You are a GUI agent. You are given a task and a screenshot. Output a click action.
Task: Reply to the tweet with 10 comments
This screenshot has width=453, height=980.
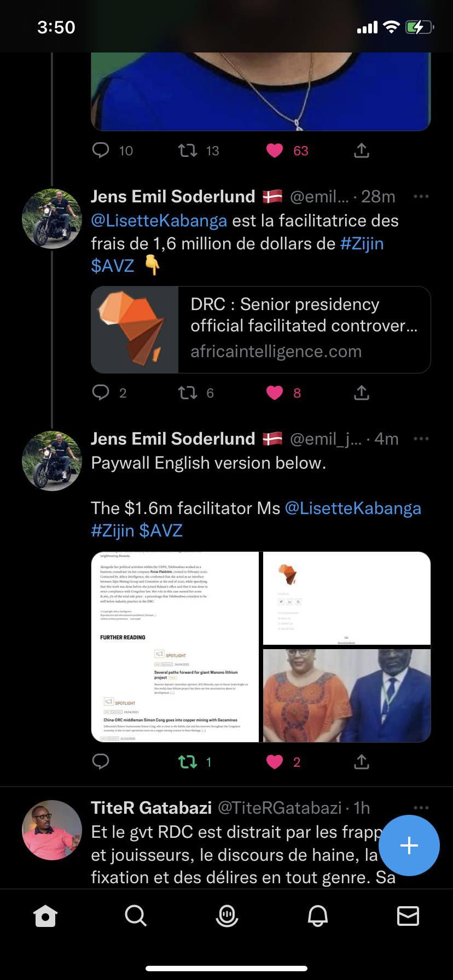point(101,150)
